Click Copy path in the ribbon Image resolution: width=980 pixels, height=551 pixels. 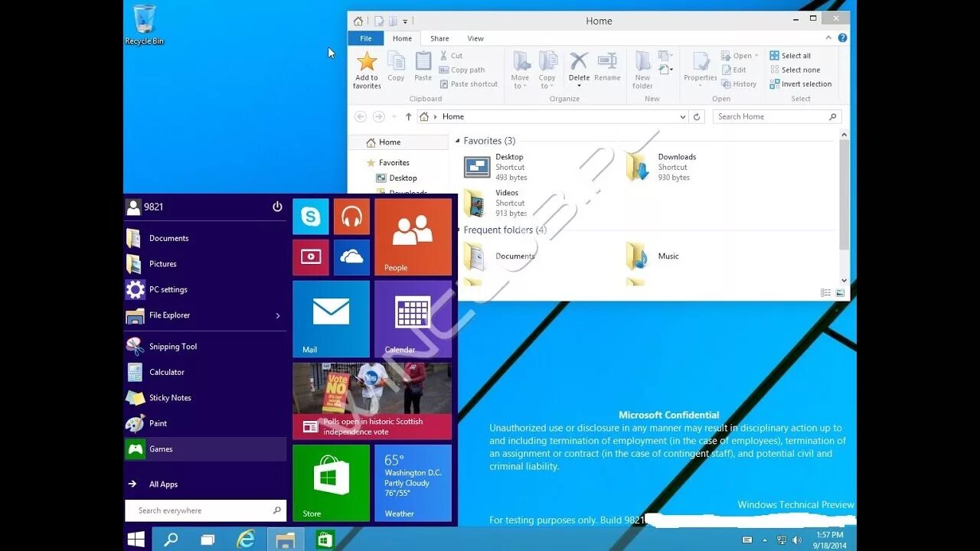pyautogui.click(x=462, y=70)
